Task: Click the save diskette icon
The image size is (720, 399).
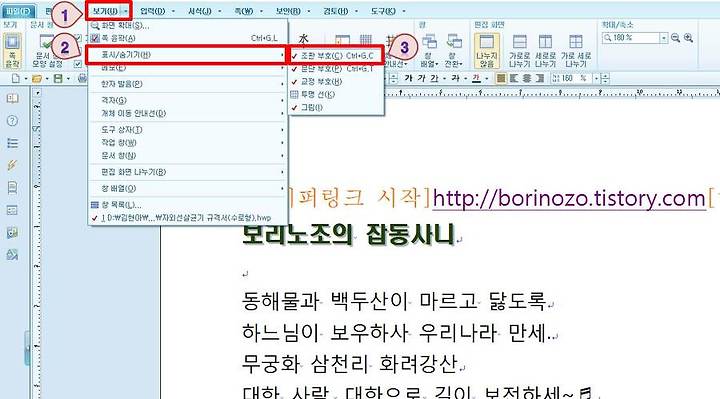Action: [58, 79]
